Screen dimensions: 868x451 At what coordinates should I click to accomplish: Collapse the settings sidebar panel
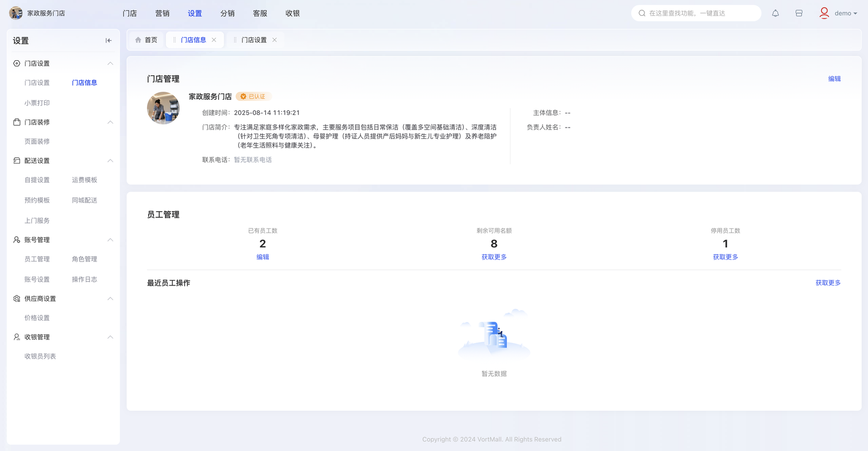point(108,41)
